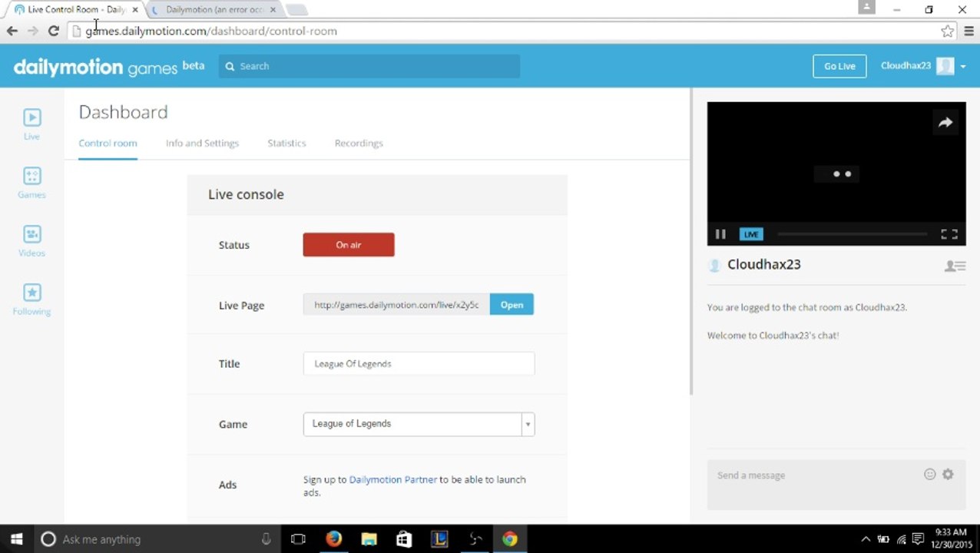980x553 pixels.
Task: Switch to the Statistics tab
Action: tap(286, 143)
